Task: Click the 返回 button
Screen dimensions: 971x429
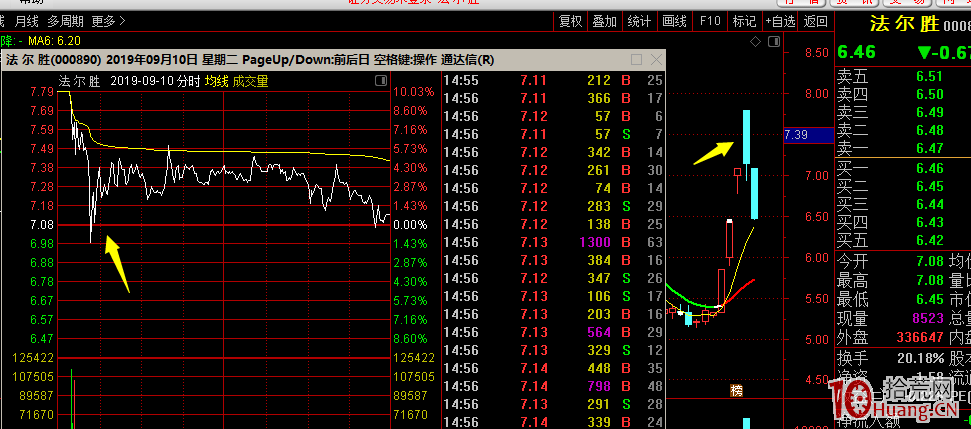Action: click(816, 21)
